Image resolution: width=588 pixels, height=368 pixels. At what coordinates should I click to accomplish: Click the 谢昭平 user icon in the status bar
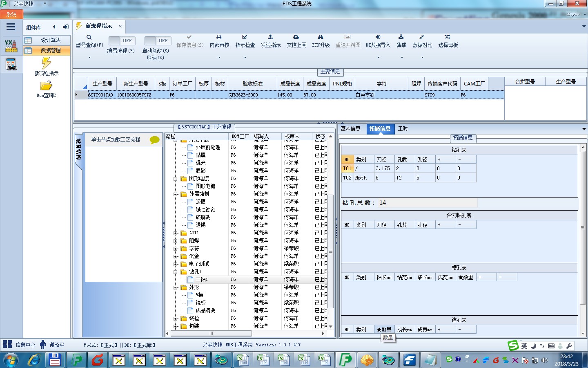[43, 344]
